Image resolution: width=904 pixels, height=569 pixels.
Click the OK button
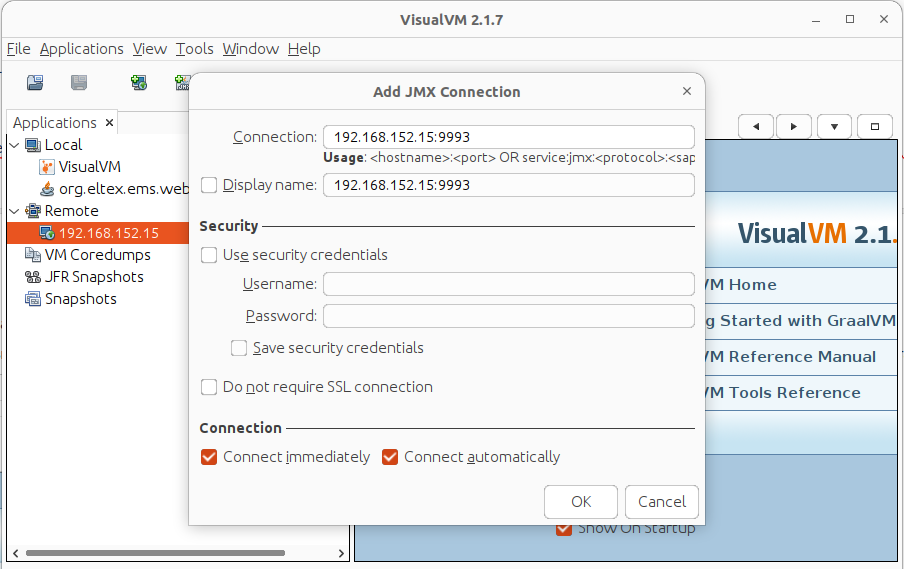(x=581, y=502)
